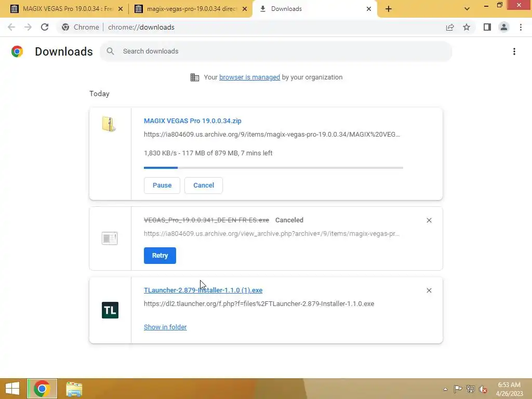
Task: Open the profile avatar menu
Action: (504, 27)
